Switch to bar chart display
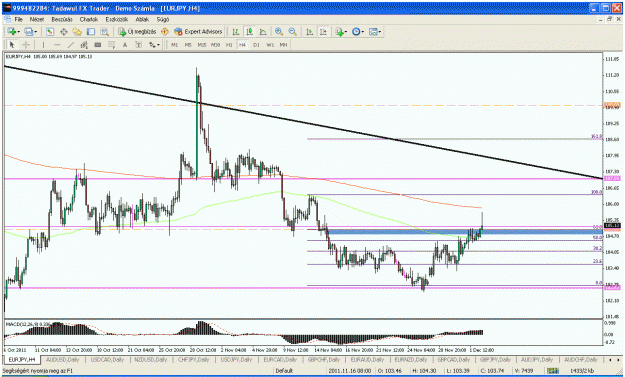The height and width of the screenshot is (377, 625). coord(236,31)
